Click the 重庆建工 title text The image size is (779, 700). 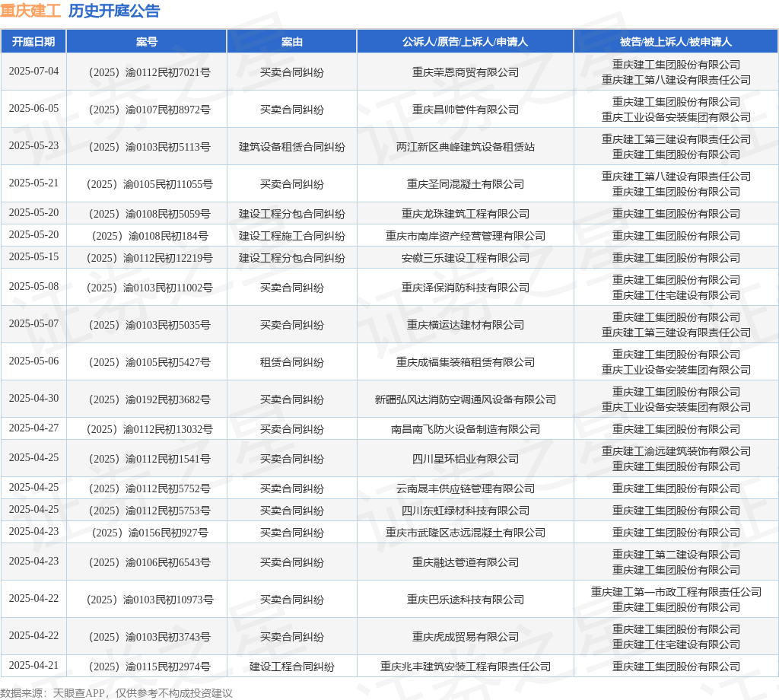(30, 11)
